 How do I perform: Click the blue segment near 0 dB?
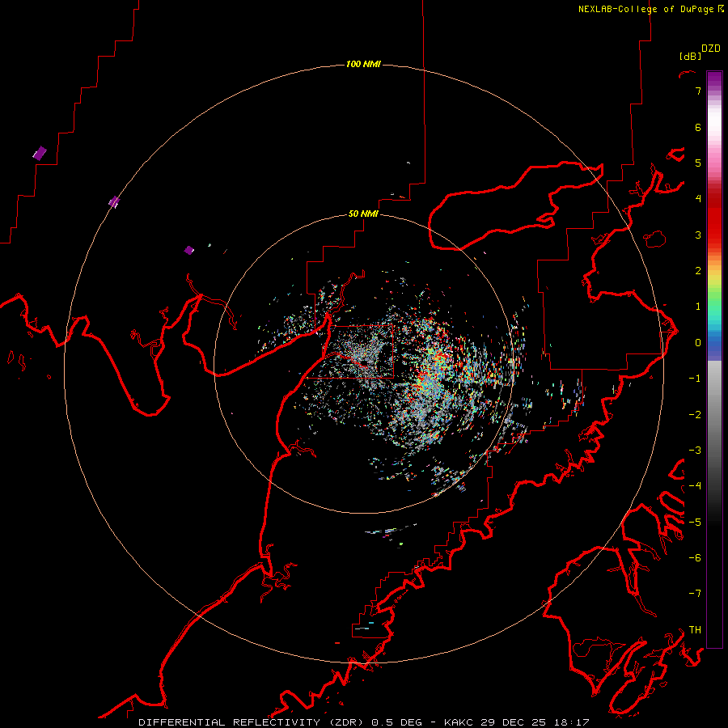(x=714, y=346)
